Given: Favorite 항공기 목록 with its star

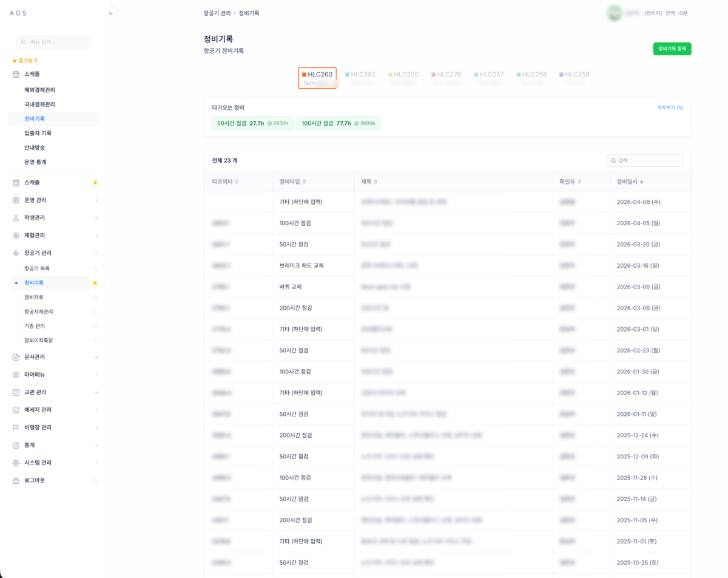Looking at the screenshot, I should pyautogui.click(x=95, y=268).
